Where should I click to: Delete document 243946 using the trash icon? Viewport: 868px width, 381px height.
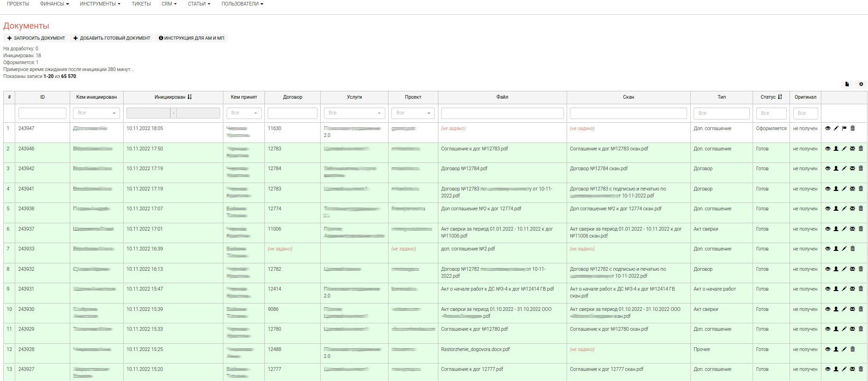tap(861, 149)
